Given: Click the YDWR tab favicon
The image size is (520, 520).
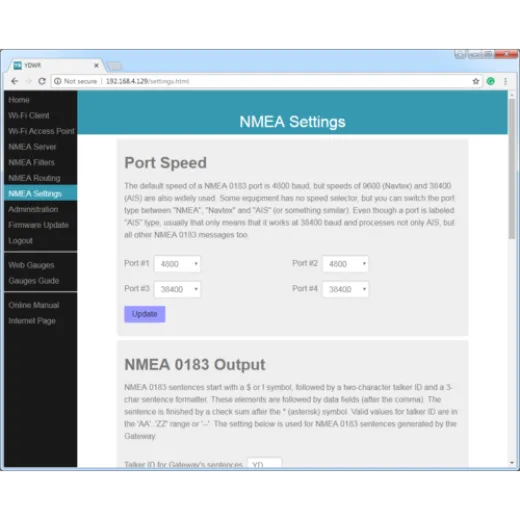Looking at the screenshot, I should click(x=18, y=65).
